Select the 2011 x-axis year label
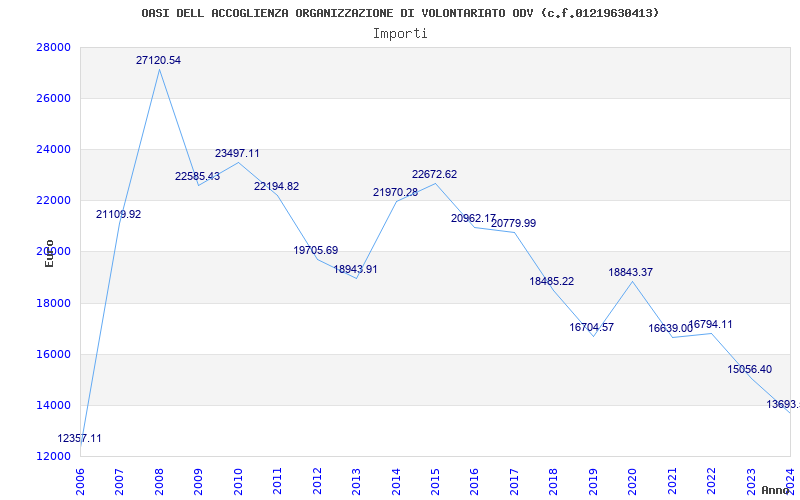800x500 pixels. tap(277, 481)
